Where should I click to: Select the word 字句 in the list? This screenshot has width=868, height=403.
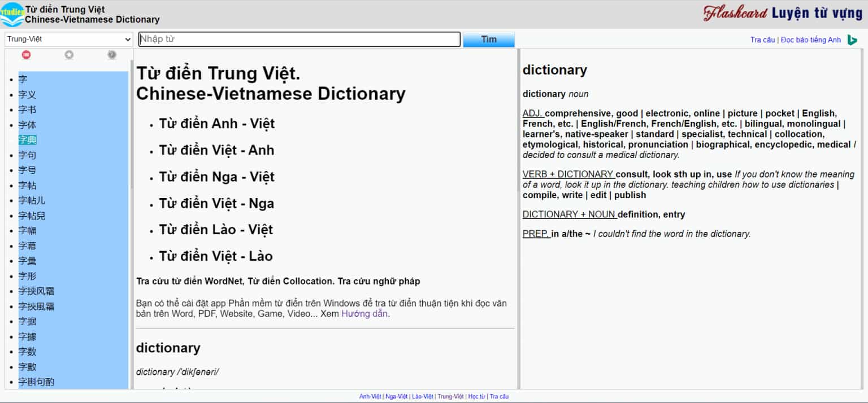tap(27, 155)
